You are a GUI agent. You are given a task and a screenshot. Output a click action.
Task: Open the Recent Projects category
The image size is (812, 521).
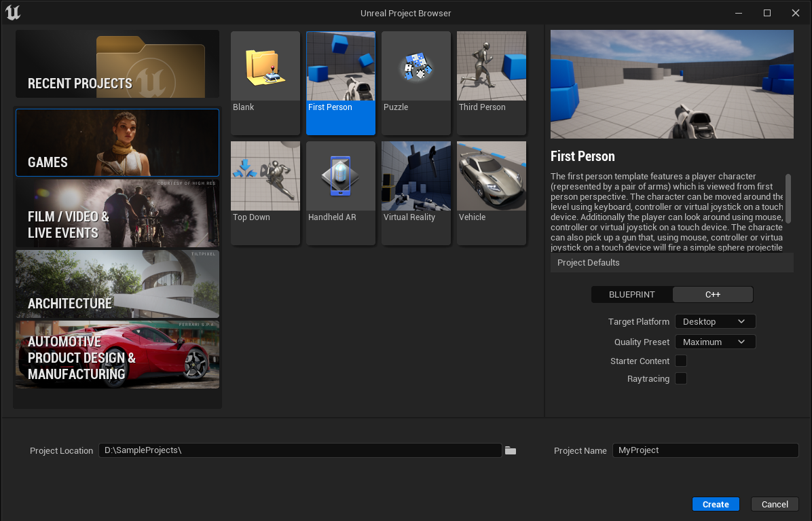point(117,64)
